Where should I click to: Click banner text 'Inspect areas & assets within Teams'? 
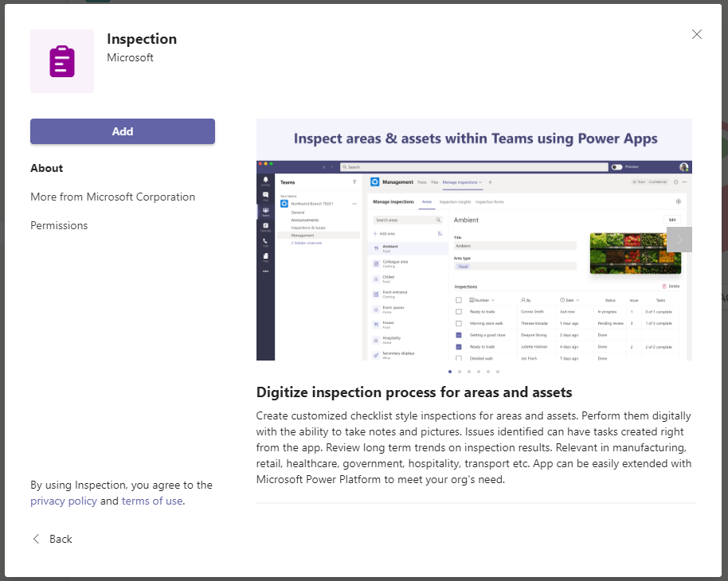pyautogui.click(x=413, y=138)
